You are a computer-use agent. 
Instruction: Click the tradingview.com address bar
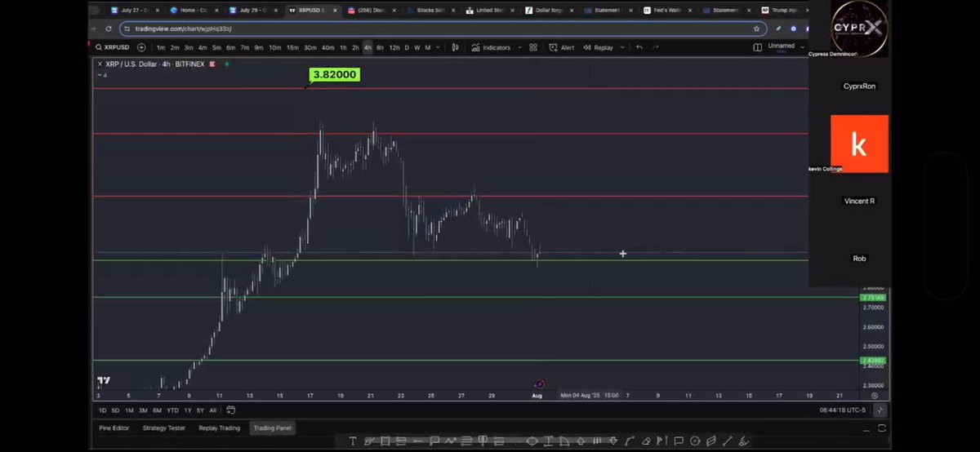441,29
